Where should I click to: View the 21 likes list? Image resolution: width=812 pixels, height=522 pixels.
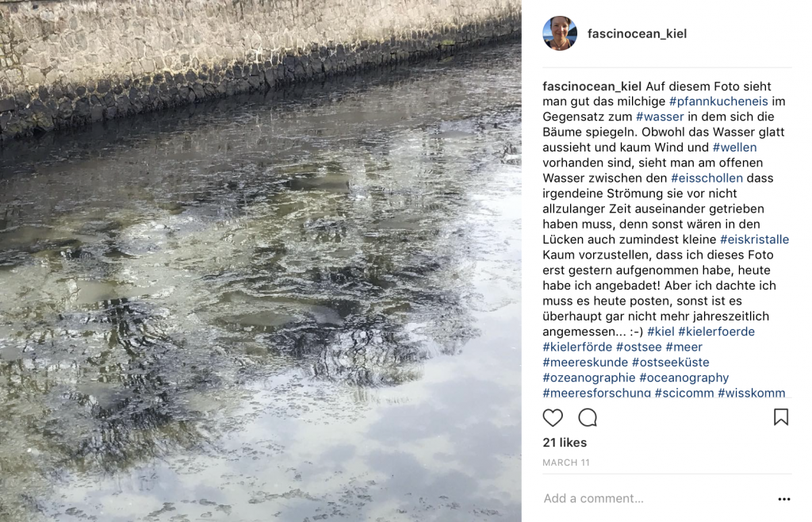click(565, 443)
